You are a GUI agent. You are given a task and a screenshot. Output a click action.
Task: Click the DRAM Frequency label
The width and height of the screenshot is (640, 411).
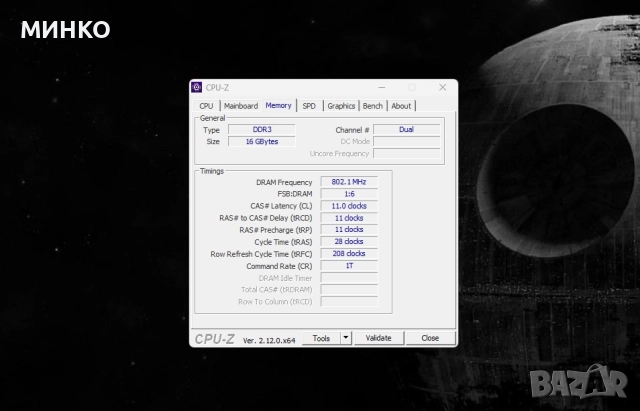pos(284,182)
